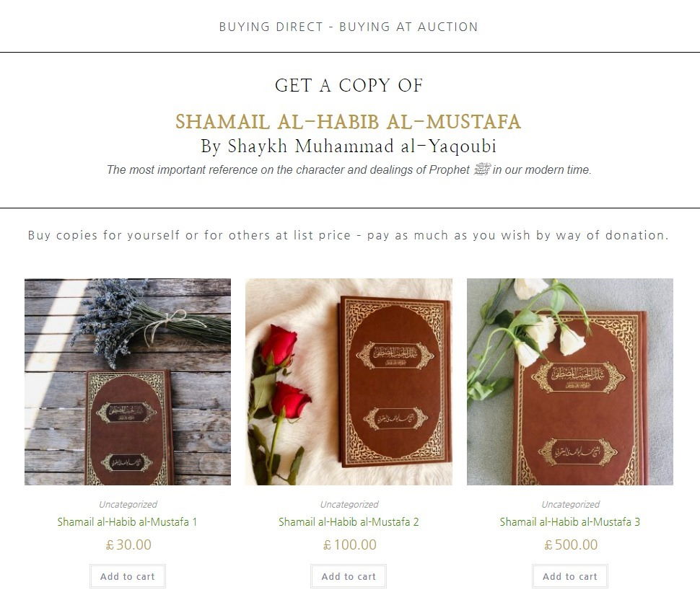Click Uncategorized above the £30.00 product
Viewport: 700px width, 613px height.
point(128,504)
